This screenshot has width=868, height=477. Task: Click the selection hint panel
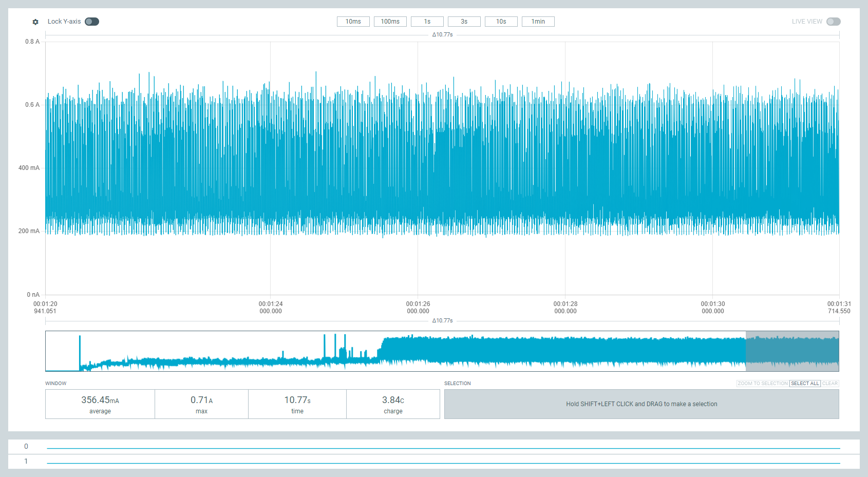pyautogui.click(x=641, y=404)
